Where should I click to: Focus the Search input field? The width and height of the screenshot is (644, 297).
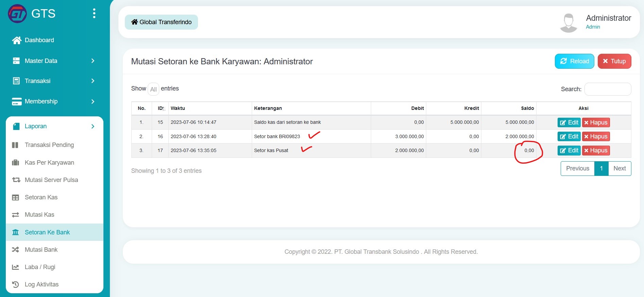[x=608, y=89]
